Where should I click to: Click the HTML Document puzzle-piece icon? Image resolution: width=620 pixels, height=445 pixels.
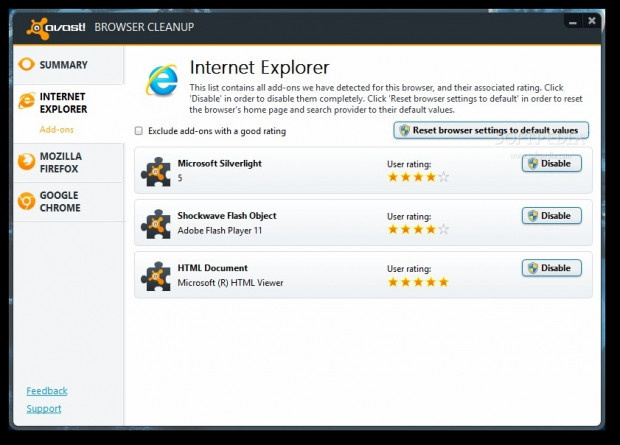pyautogui.click(x=156, y=276)
